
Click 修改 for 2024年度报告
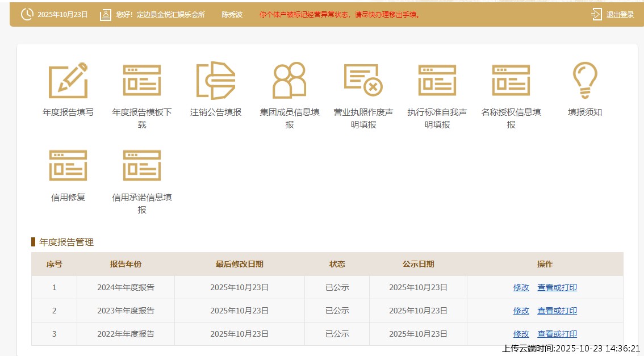[x=521, y=288]
